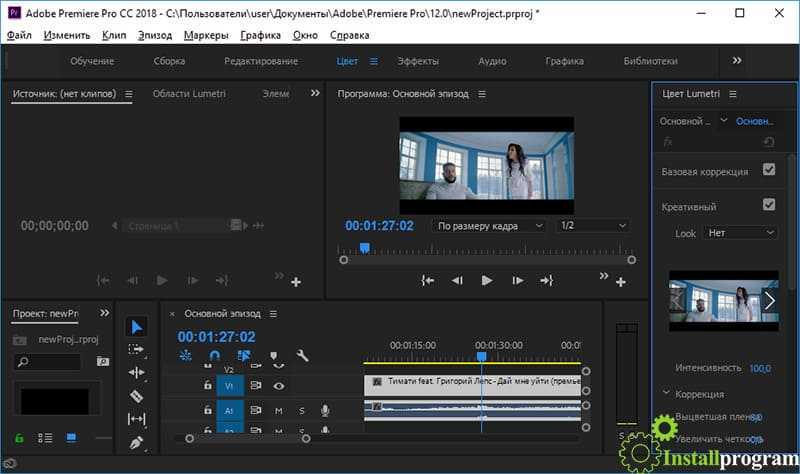Open Source monitor button editor plus
The height and width of the screenshot is (474, 800).
coord(295,282)
